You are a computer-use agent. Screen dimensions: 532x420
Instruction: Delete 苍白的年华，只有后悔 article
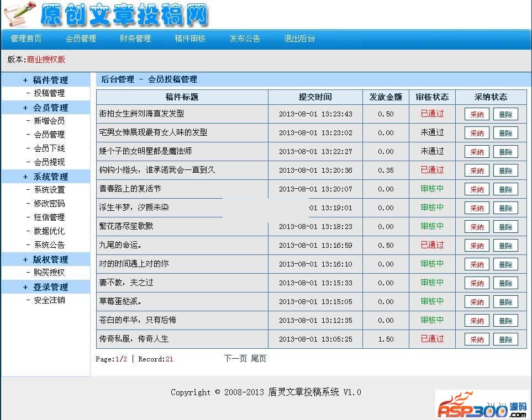coord(505,321)
